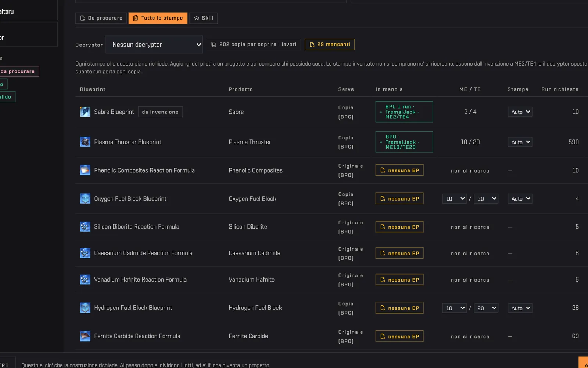The width and height of the screenshot is (588, 368).
Task: Open ME 10 dropdown for Oxygen Fuel Block
Action: [455, 199]
